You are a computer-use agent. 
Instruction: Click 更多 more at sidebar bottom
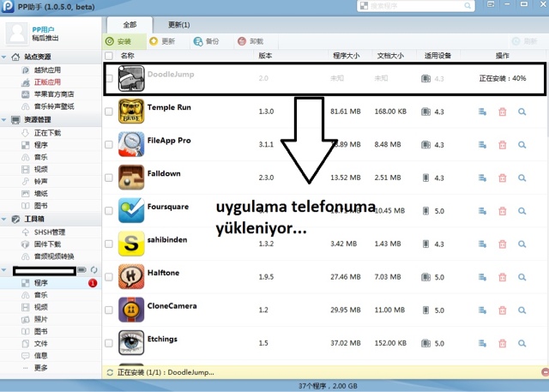(40, 368)
